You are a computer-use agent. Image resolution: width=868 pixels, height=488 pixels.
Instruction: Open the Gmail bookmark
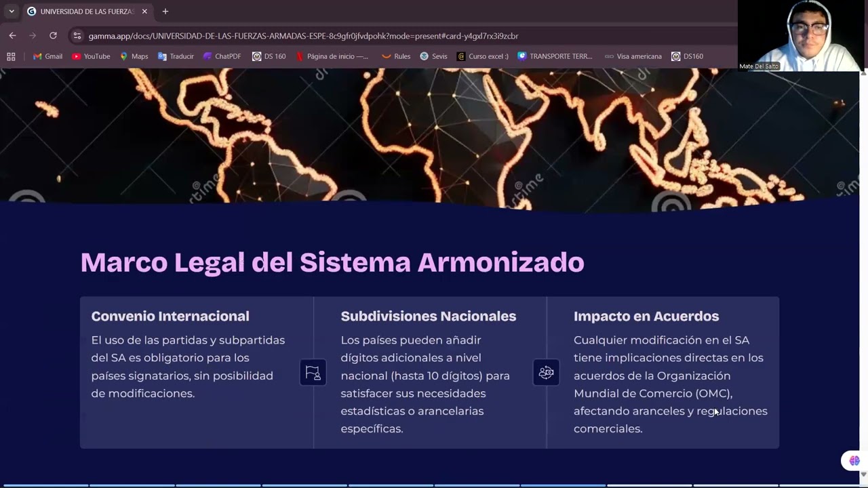pyautogui.click(x=47, y=56)
